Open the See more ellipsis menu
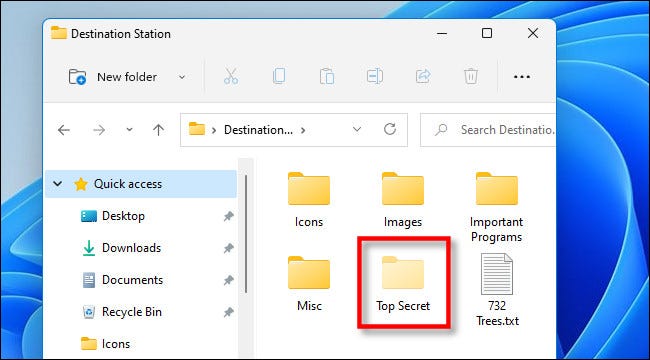The image size is (650, 360). click(x=522, y=77)
